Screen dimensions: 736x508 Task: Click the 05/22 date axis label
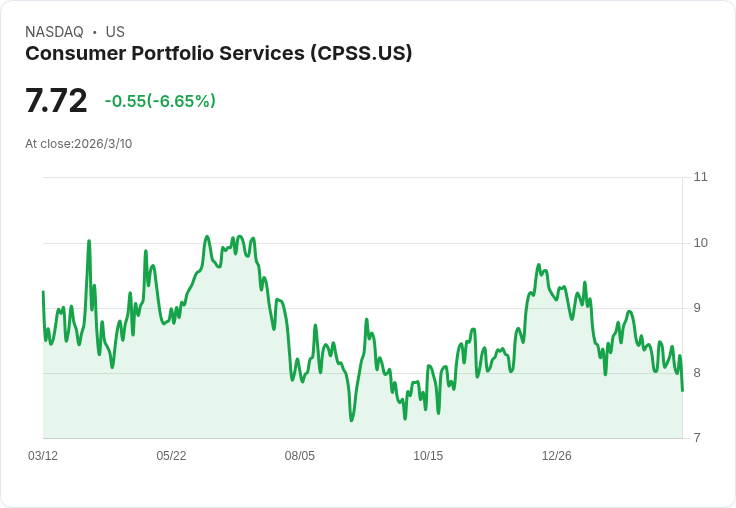click(171, 455)
